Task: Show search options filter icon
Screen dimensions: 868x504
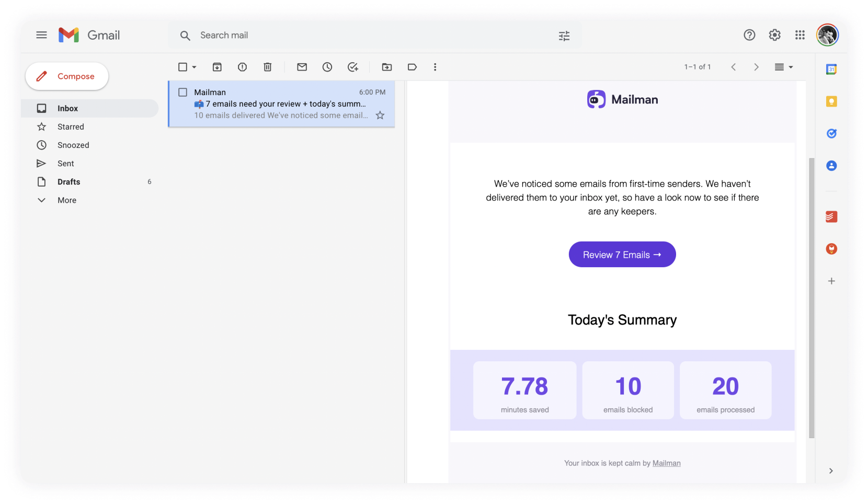Action: (x=564, y=36)
